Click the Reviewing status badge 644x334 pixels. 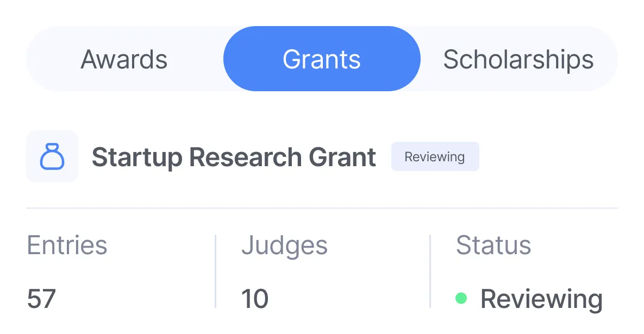[435, 156]
